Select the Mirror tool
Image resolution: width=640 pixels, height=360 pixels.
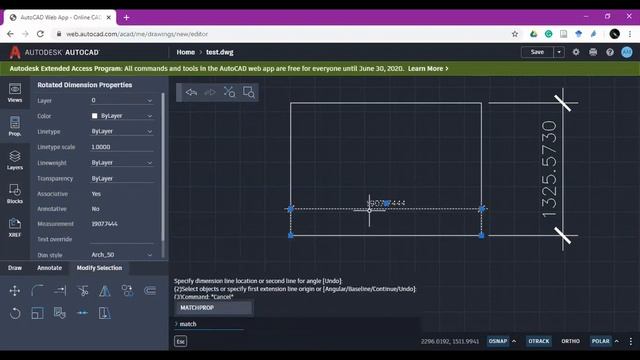point(104,291)
